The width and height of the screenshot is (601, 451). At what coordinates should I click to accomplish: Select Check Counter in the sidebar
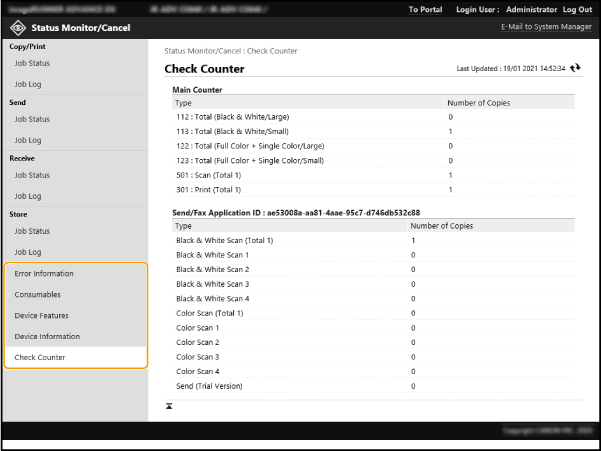(40, 357)
